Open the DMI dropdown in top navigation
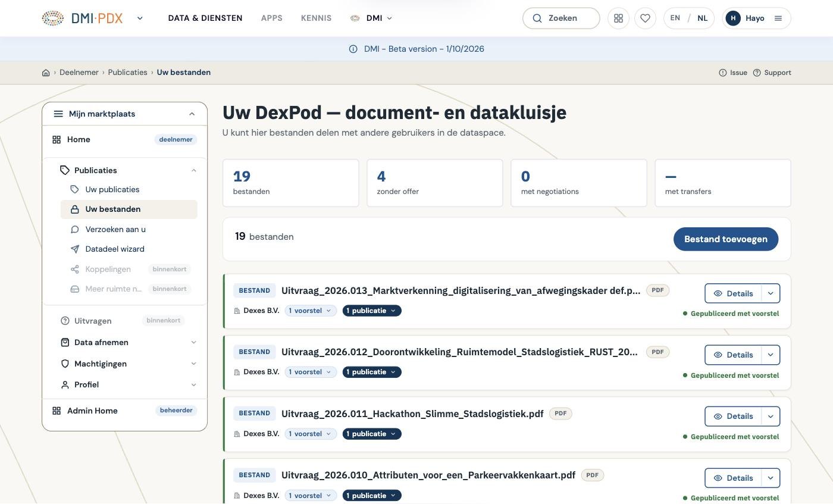This screenshot has width=833, height=504. [372, 18]
